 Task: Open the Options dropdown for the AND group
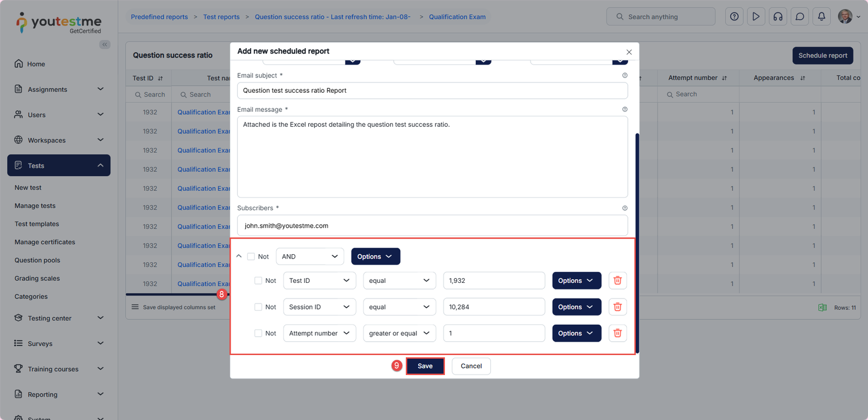click(375, 256)
